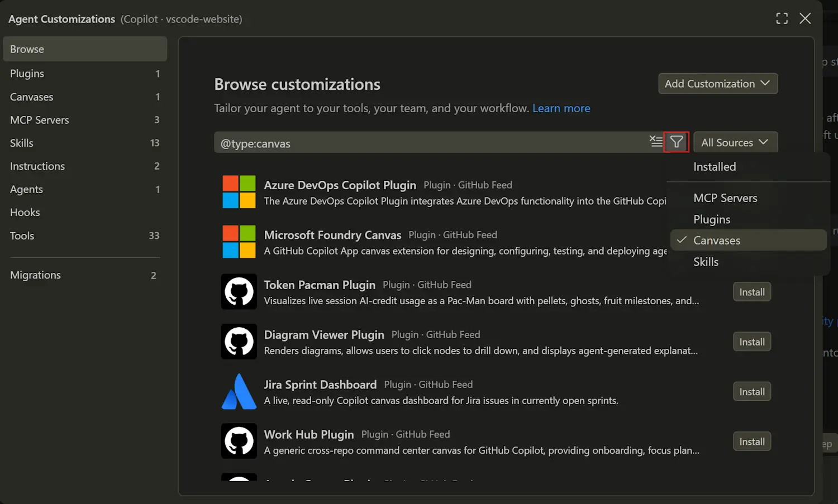Open the Add Customization dropdown

718,84
